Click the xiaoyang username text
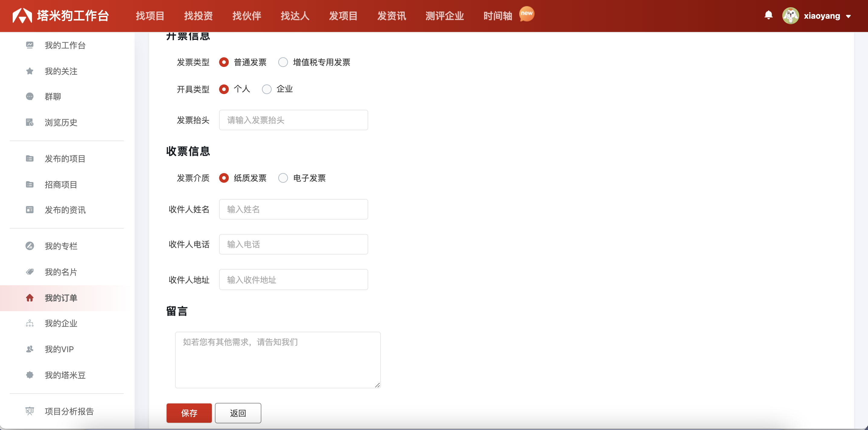 coord(822,16)
